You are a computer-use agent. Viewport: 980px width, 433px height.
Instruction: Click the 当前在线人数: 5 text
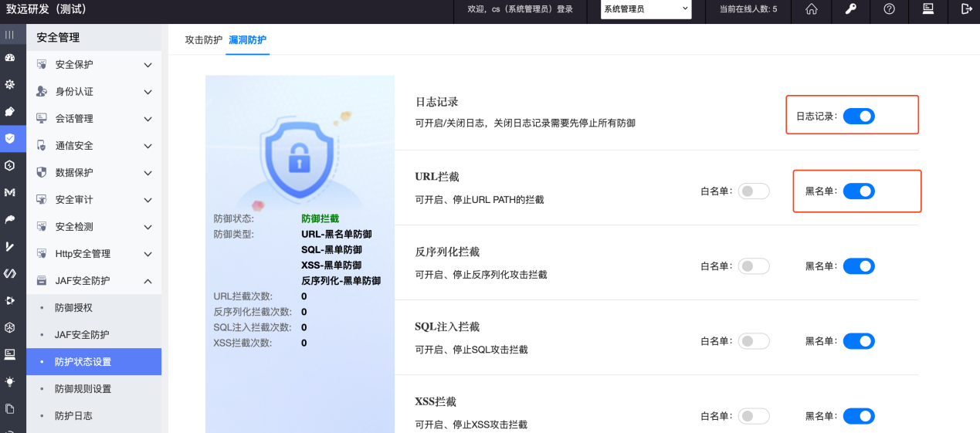tap(748, 9)
